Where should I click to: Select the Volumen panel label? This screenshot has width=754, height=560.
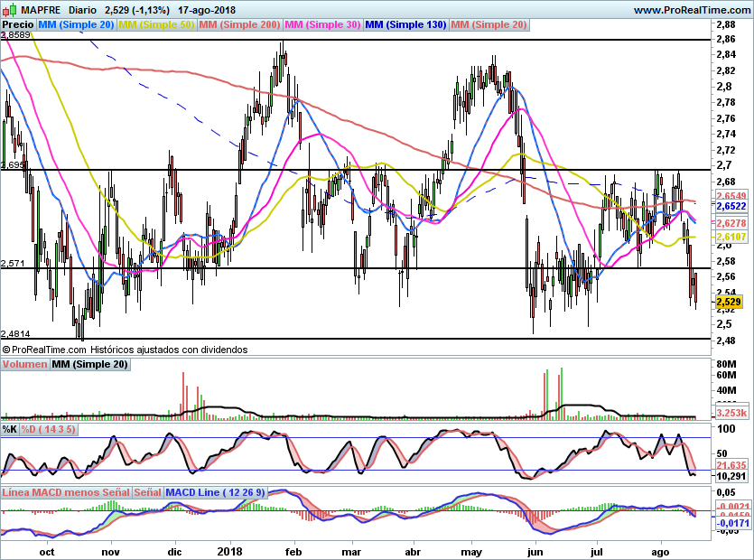25,364
